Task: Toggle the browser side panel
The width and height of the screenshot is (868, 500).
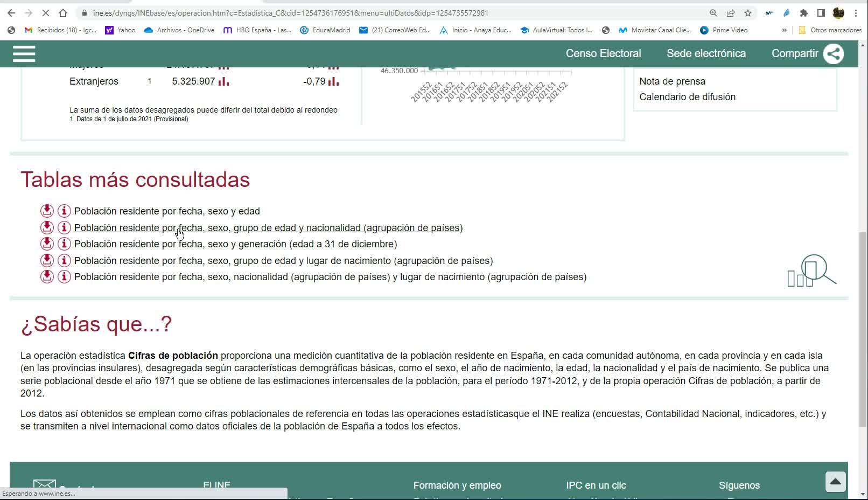Action: (821, 13)
